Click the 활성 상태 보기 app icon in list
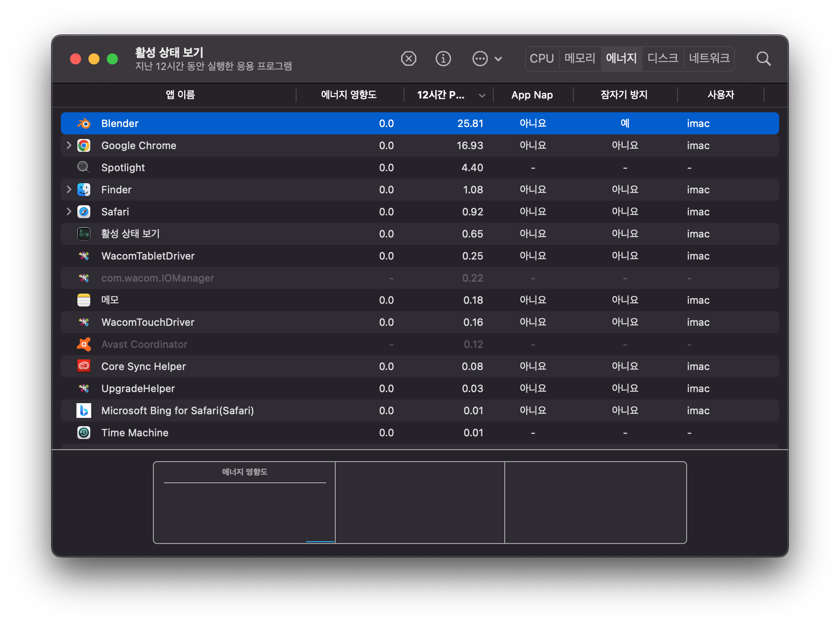The width and height of the screenshot is (840, 625). 84,234
